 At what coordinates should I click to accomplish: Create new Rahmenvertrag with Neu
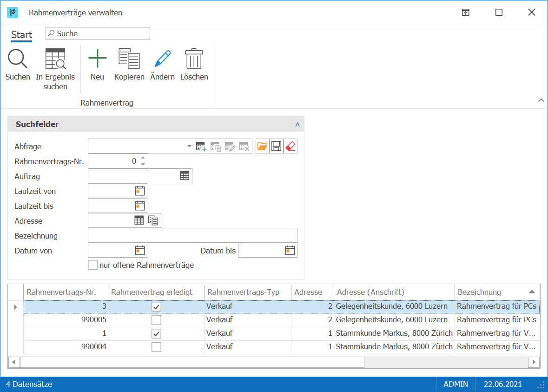tap(98, 59)
